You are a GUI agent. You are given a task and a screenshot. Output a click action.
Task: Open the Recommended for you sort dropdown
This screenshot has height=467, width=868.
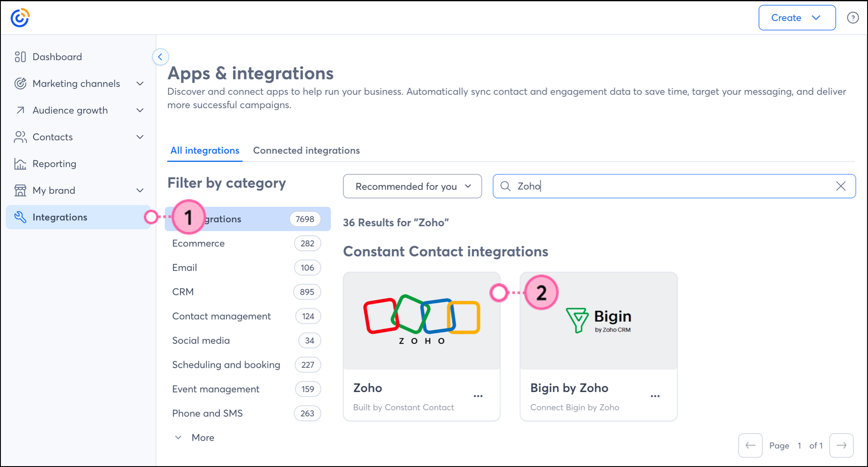point(412,186)
